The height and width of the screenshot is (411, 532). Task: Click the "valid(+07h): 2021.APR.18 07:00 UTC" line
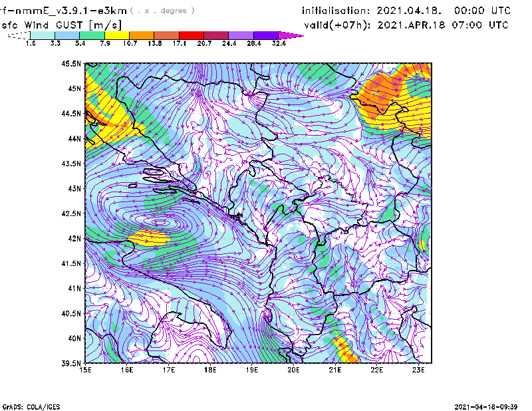coord(406,25)
